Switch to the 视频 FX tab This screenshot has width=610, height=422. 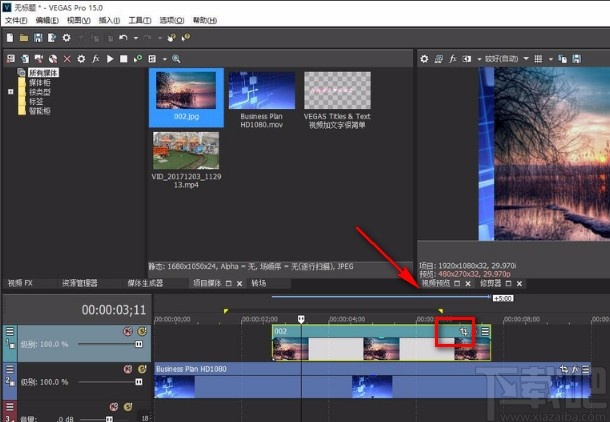[x=21, y=283]
